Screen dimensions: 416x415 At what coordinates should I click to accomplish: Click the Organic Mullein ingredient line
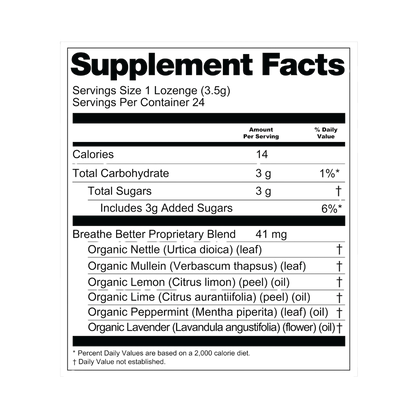click(197, 266)
